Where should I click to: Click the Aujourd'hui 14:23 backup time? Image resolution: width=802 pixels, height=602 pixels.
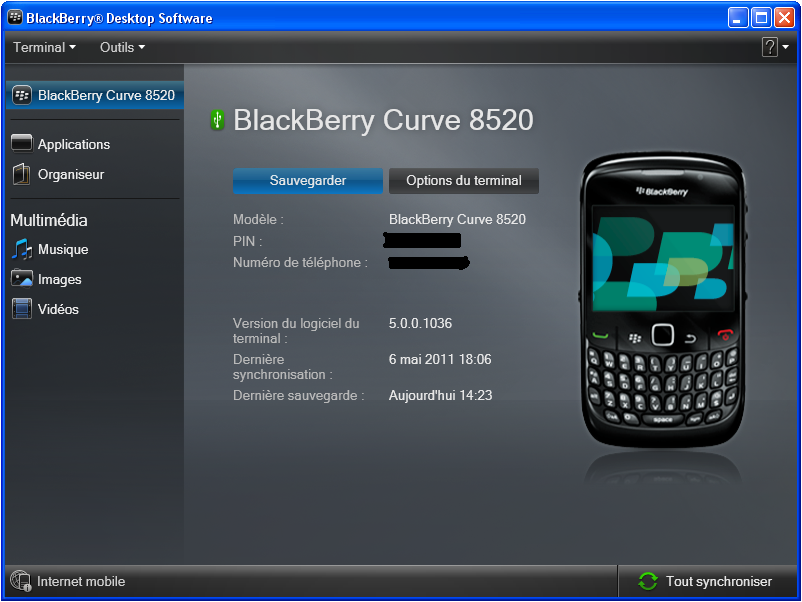[440, 395]
